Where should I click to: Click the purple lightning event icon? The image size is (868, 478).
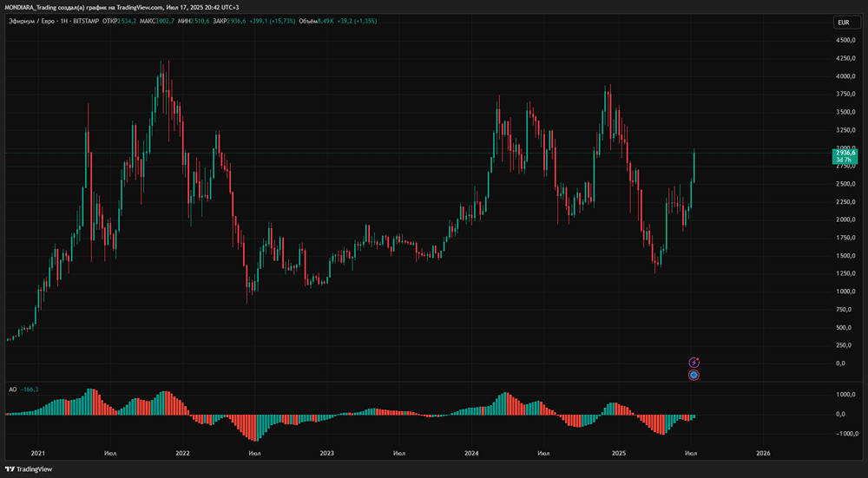(x=694, y=363)
